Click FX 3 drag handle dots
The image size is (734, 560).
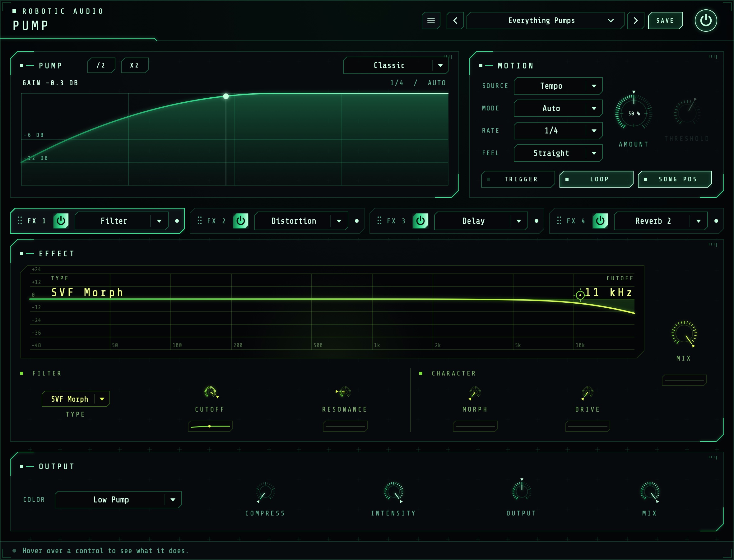click(379, 221)
